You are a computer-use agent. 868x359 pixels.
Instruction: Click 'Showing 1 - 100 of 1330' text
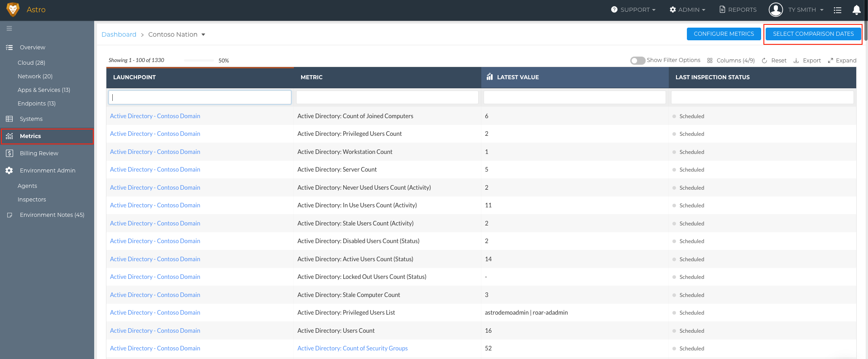(x=136, y=60)
